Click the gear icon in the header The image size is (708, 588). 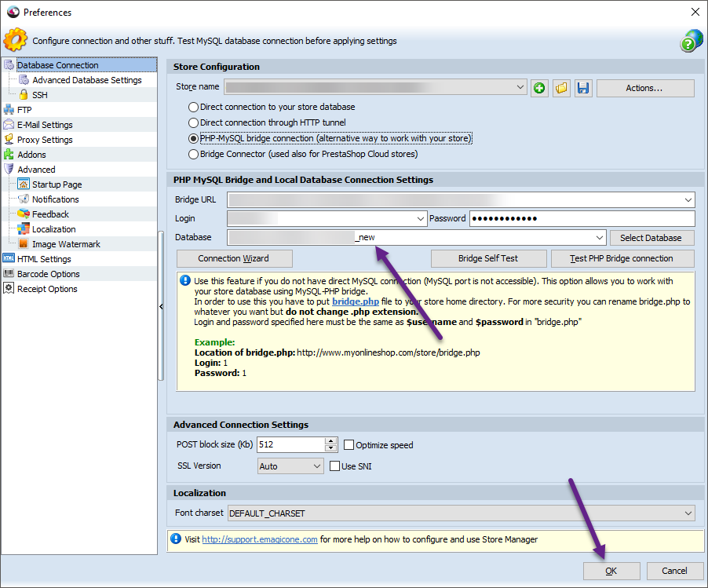click(x=16, y=40)
